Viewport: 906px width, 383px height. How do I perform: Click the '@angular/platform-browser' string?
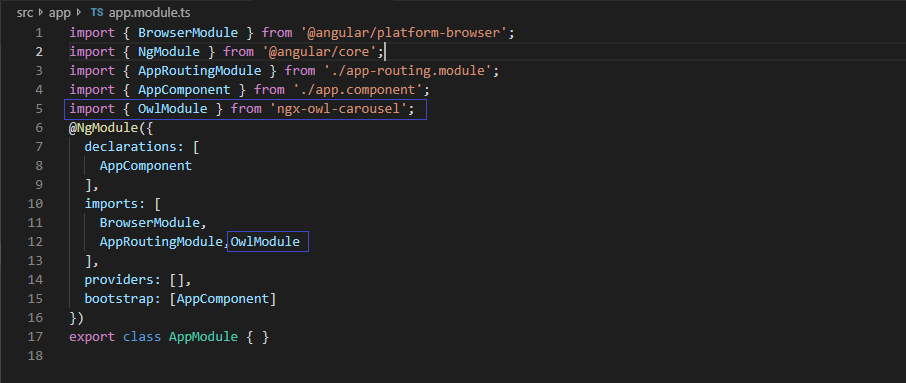point(404,33)
